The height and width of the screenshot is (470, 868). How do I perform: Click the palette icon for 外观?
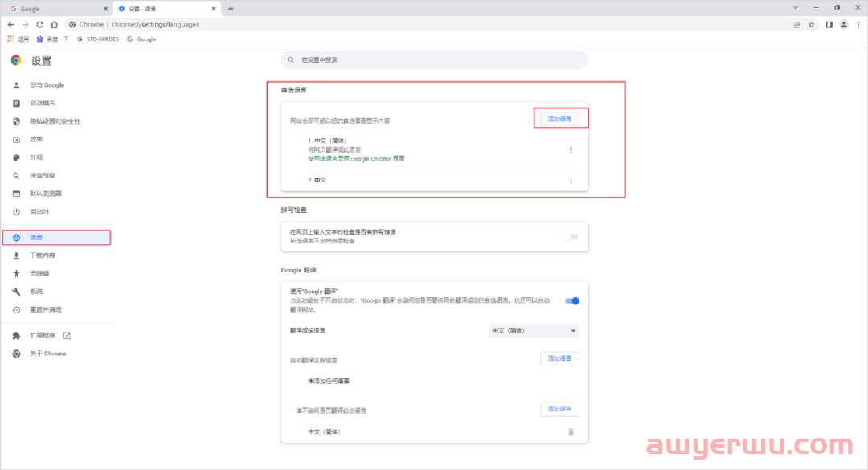click(x=16, y=157)
